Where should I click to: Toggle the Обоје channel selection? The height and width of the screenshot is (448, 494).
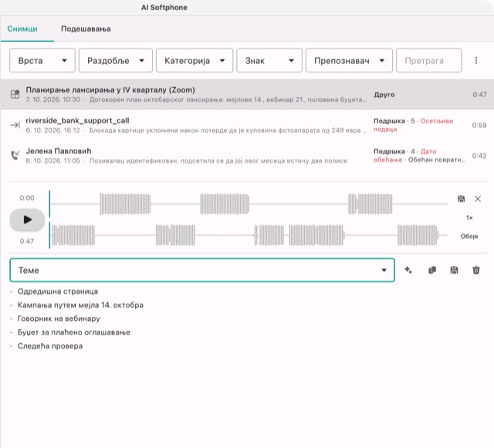coord(469,236)
